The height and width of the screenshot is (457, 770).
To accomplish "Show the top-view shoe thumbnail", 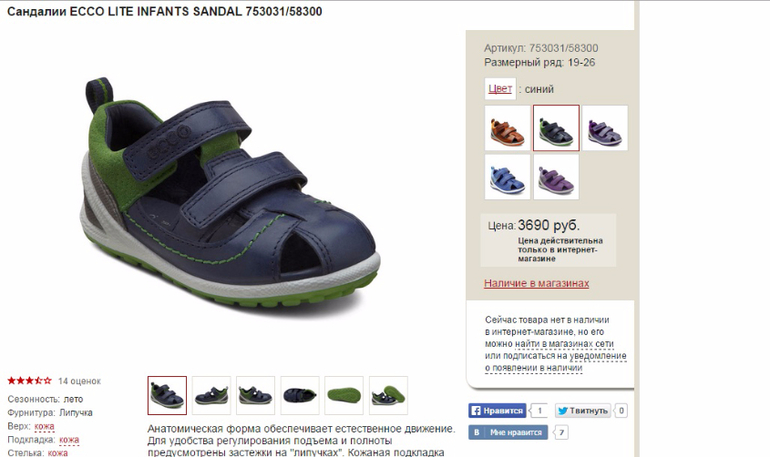I will pos(300,395).
